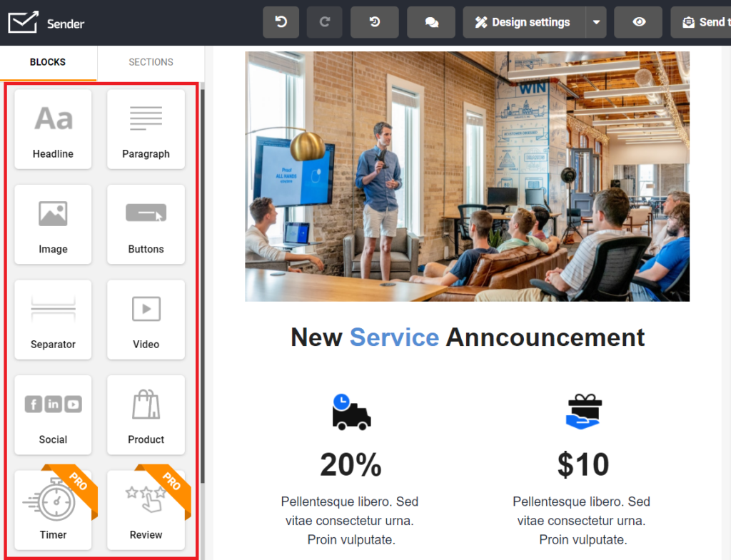Select the Video block
Image resolution: width=731 pixels, height=560 pixels.
click(x=146, y=320)
